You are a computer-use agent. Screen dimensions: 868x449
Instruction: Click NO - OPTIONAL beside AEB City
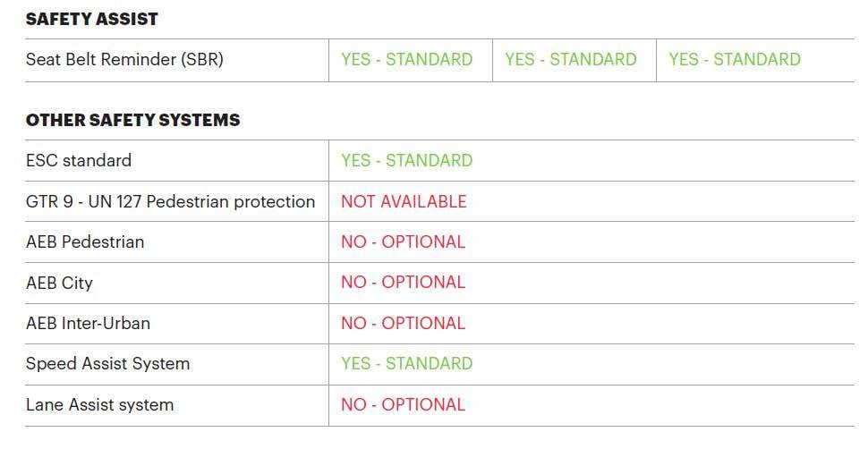click(x=403, y=283)
